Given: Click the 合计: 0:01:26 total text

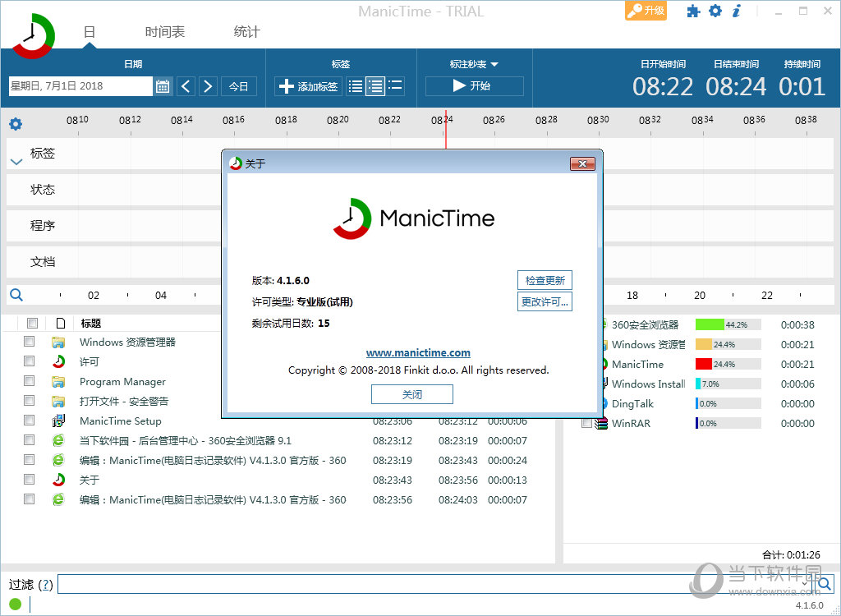Looking at the screenshot, I should (791, 555).
